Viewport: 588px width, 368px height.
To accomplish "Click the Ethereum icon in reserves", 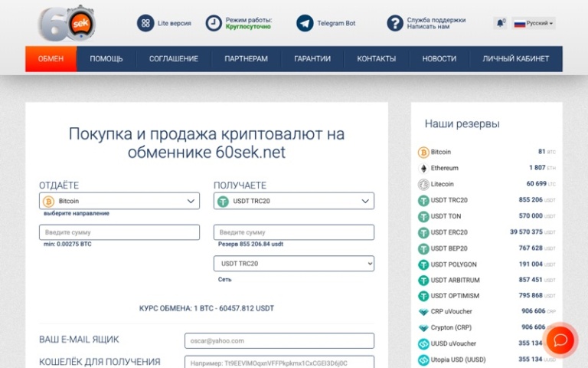I will click(x=423, y=168).
